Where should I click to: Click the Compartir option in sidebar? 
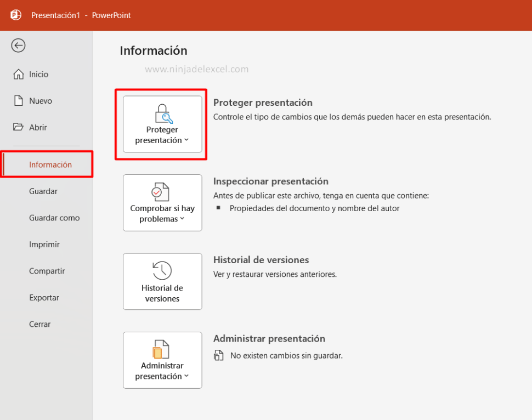[48, 271]
